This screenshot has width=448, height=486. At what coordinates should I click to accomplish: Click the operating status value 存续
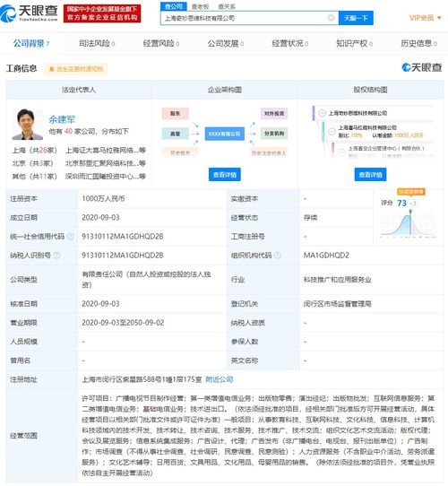click(310, 218)
